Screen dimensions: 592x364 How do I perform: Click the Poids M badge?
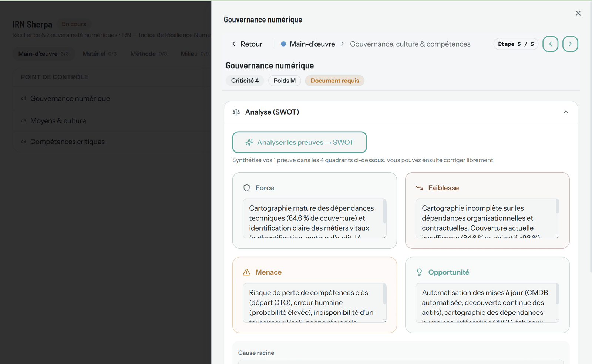pyautogui.click(x=285, y=81)
